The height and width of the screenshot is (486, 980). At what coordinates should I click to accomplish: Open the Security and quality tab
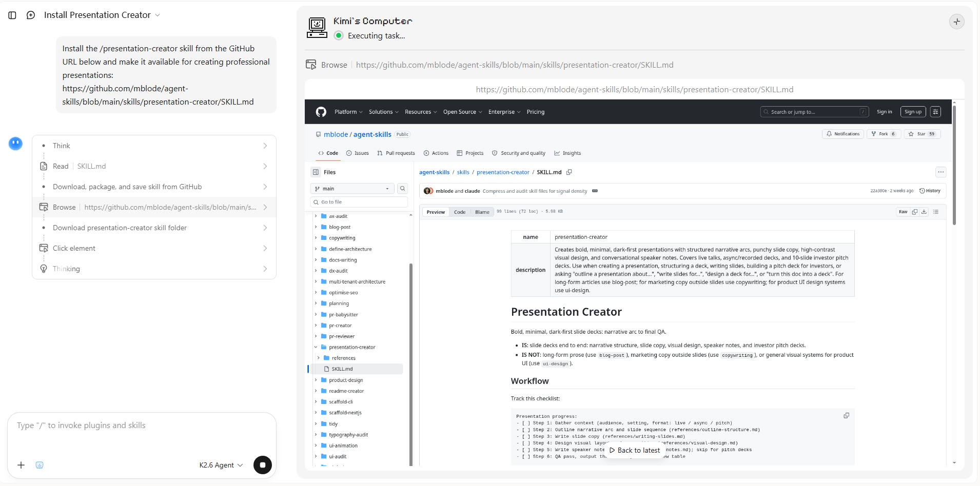519,153
